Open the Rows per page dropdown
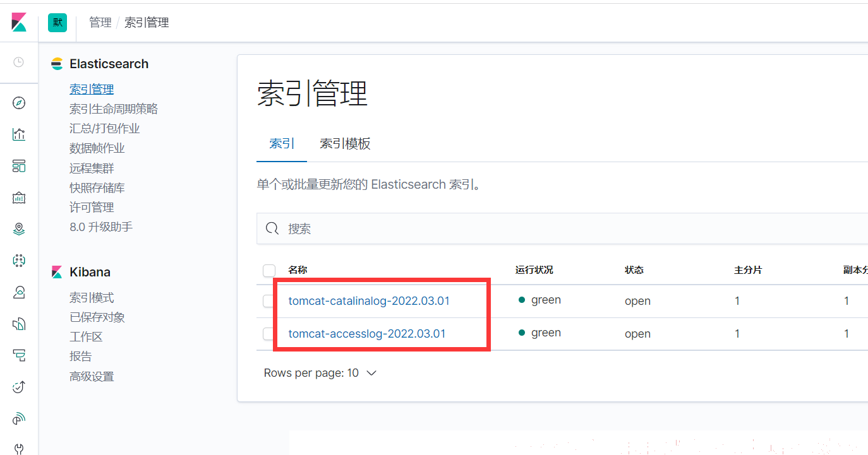The image size is (868, 455). tap(320, 373)
